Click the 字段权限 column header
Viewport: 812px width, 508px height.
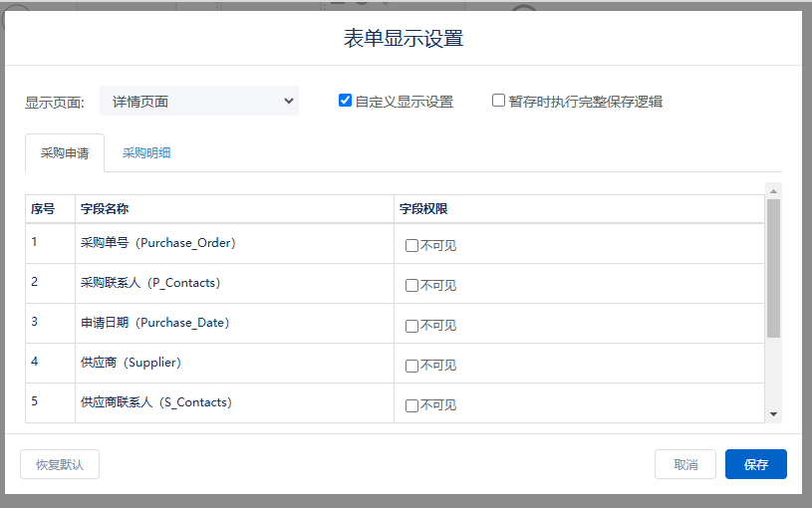(x=423, y=209)
